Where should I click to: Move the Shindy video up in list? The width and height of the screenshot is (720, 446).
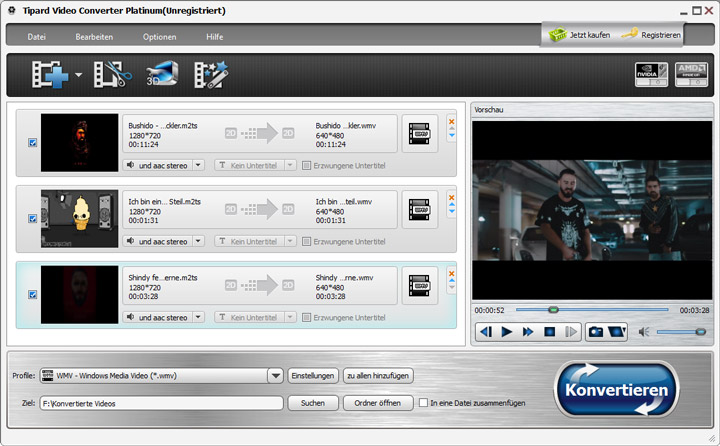click(x=452, y=281)
